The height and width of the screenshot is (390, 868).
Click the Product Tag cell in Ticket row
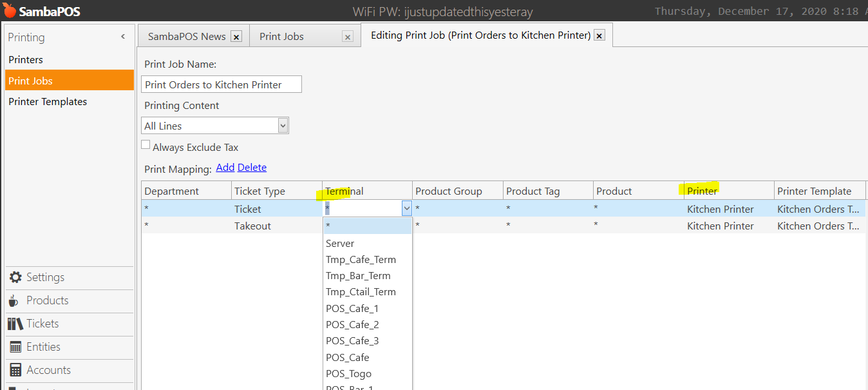coord(548,209)
